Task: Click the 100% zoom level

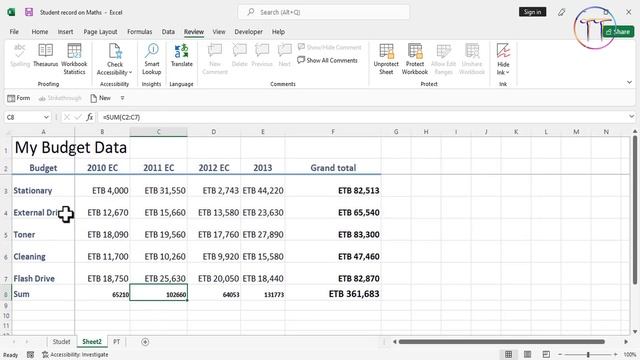Action: (x=630, y=354)
